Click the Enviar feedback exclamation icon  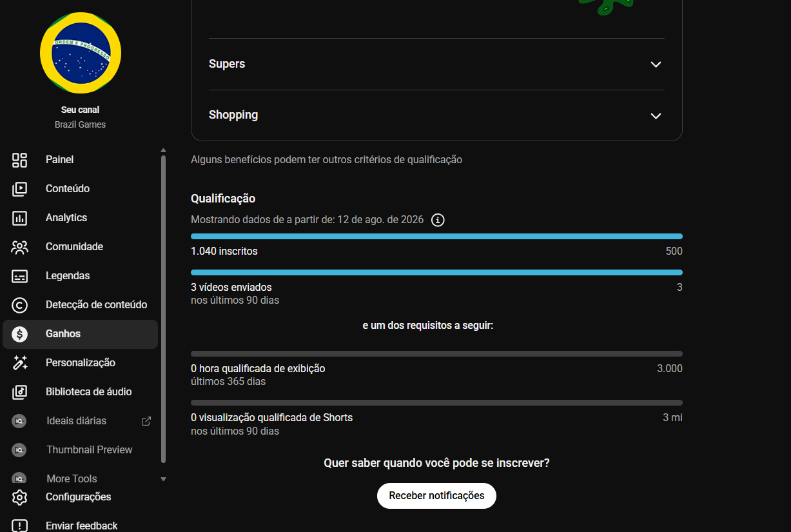pyautogui.click(x=20, y=526)
